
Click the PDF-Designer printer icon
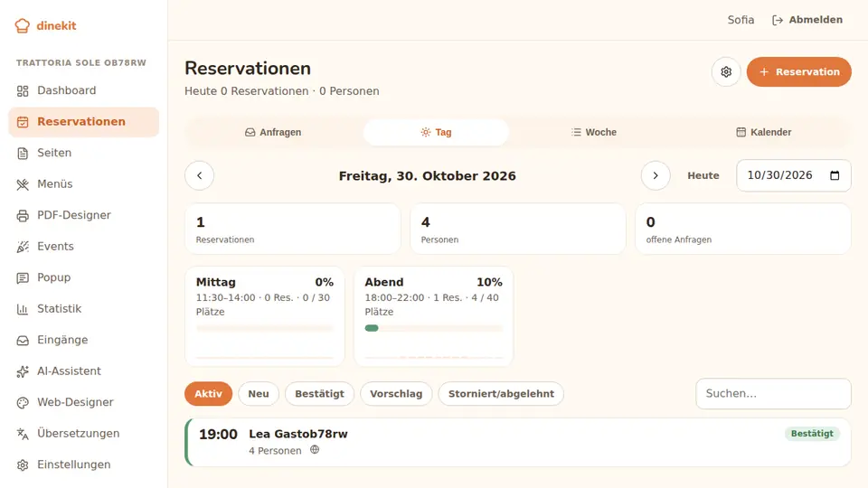[x=23, y=216]
